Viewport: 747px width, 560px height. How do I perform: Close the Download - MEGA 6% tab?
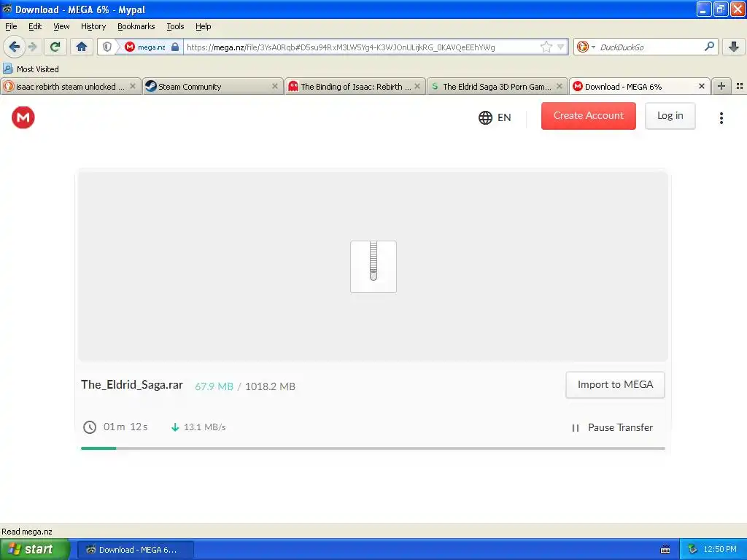tap(702, 86)
